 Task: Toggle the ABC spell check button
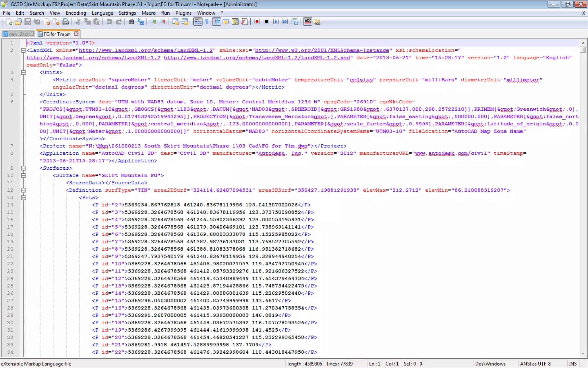coord(307,22)
